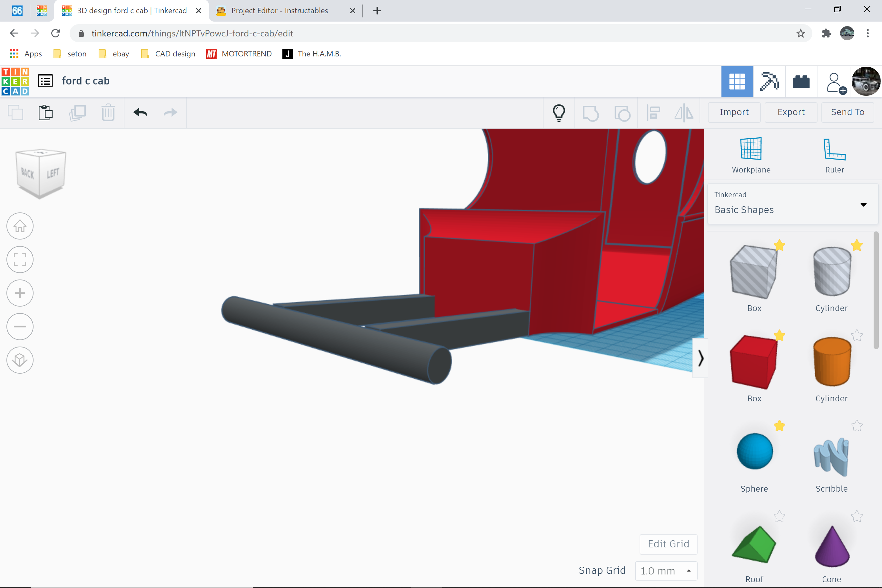Click the BACK face of view cube
Viewport: 882px width, 588px height.
(27, 173)
